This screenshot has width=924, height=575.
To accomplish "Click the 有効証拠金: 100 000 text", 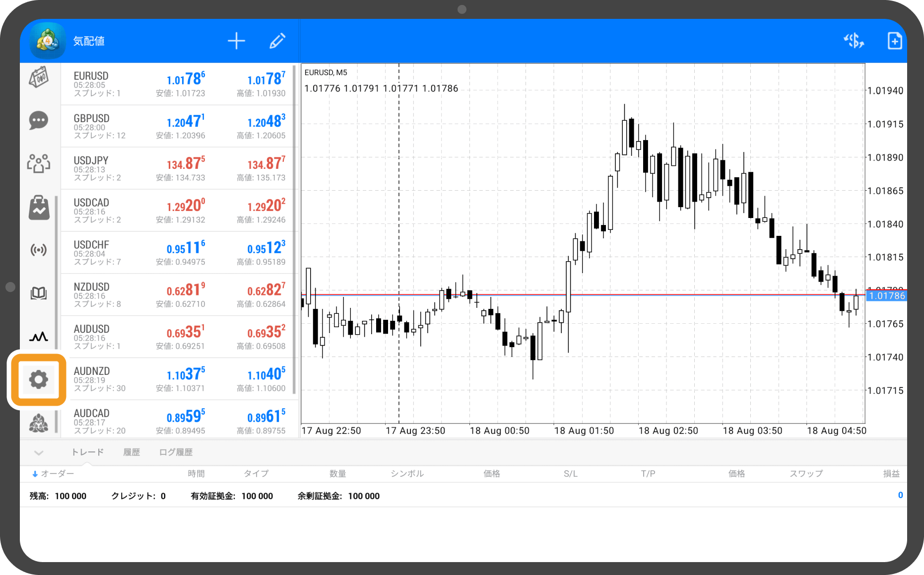I will [x=232, y=496].
